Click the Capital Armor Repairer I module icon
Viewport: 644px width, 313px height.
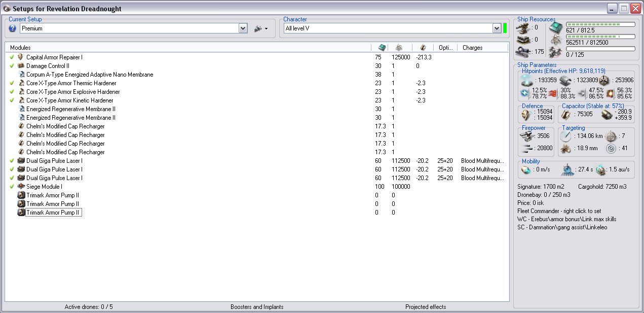point(21,57)
